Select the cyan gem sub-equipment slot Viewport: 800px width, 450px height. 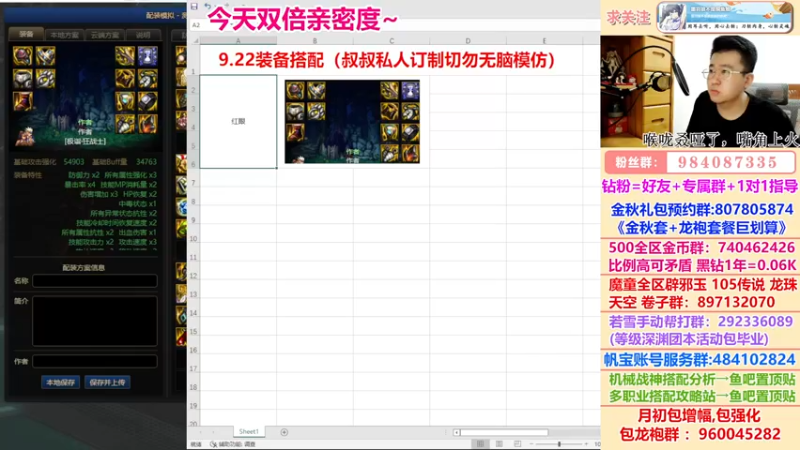pyautogui.click(x=125, y=101)
